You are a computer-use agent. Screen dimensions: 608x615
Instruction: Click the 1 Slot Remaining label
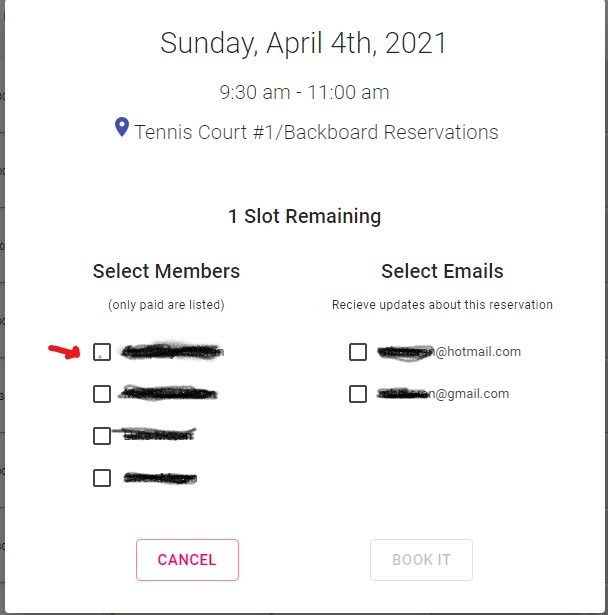coord(305,216)
